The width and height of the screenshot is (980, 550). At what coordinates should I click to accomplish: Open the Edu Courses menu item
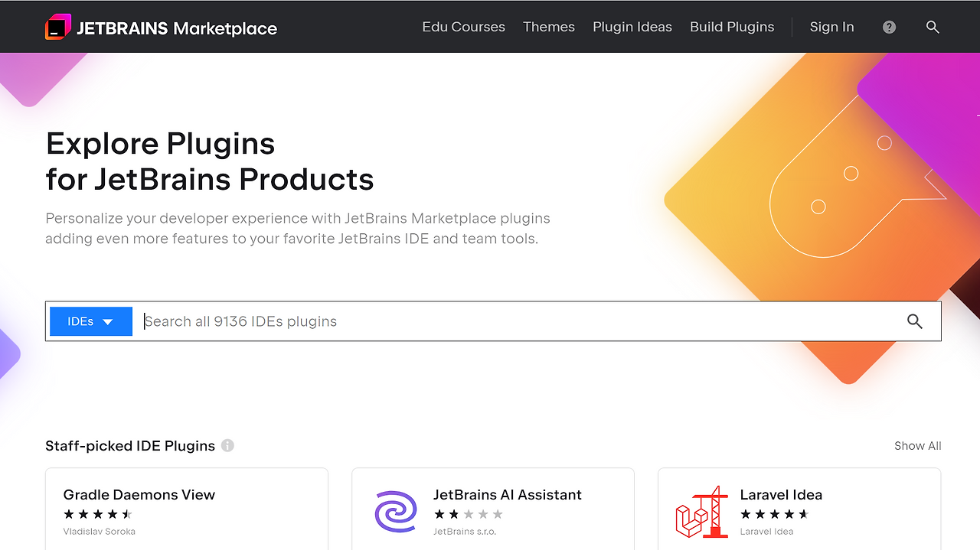pyautogui.click(x=464, y=27)
